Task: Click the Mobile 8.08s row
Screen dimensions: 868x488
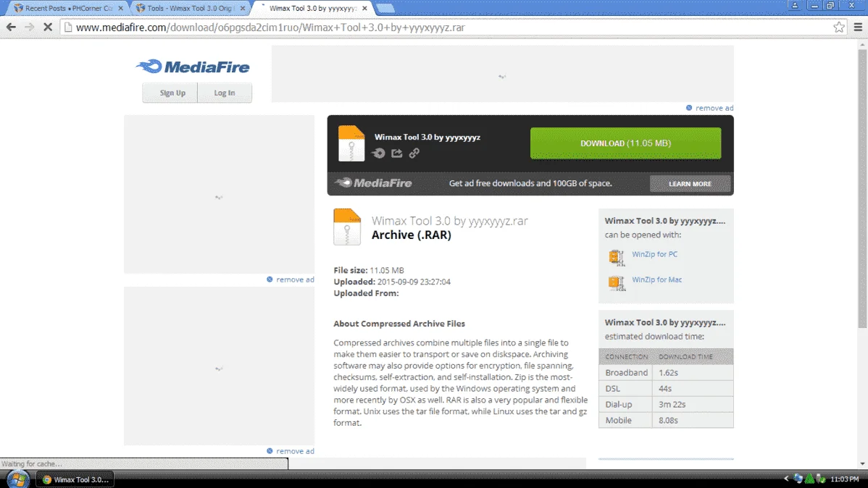Action: [x=666, y=420]
